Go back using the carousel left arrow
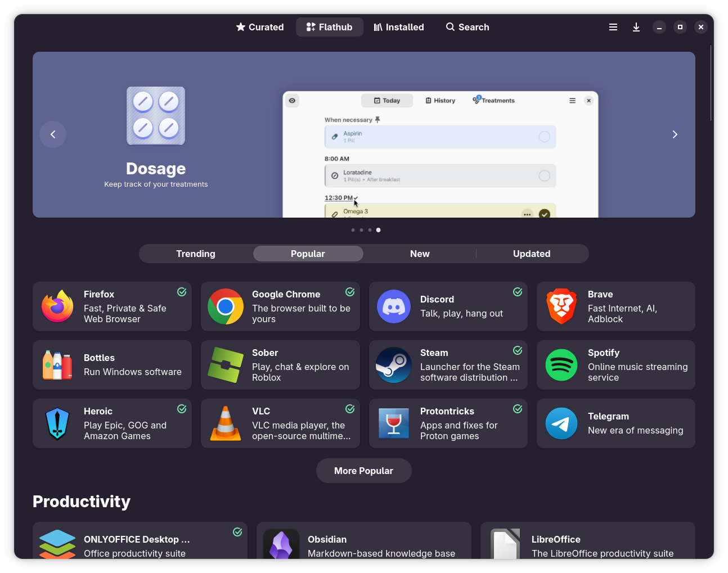This screenshot has height=573, width=728. 53,134
